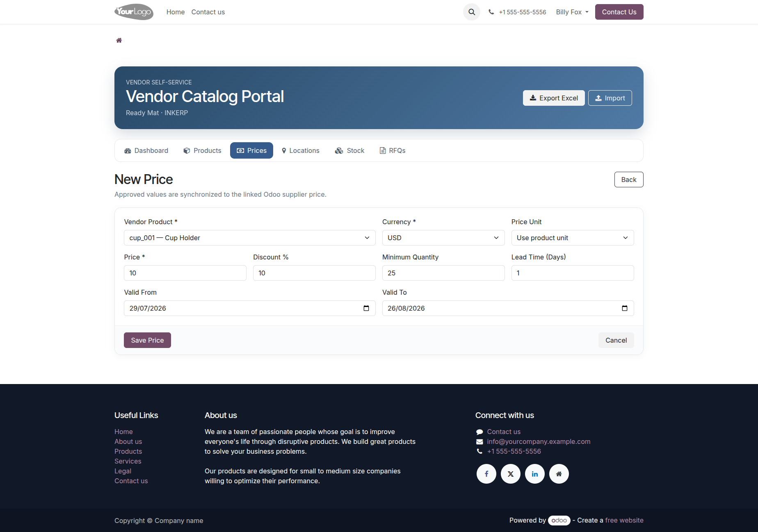Open Valid To calendar picker icon
This screenshot has width=758, height=532.
(625, 308)
